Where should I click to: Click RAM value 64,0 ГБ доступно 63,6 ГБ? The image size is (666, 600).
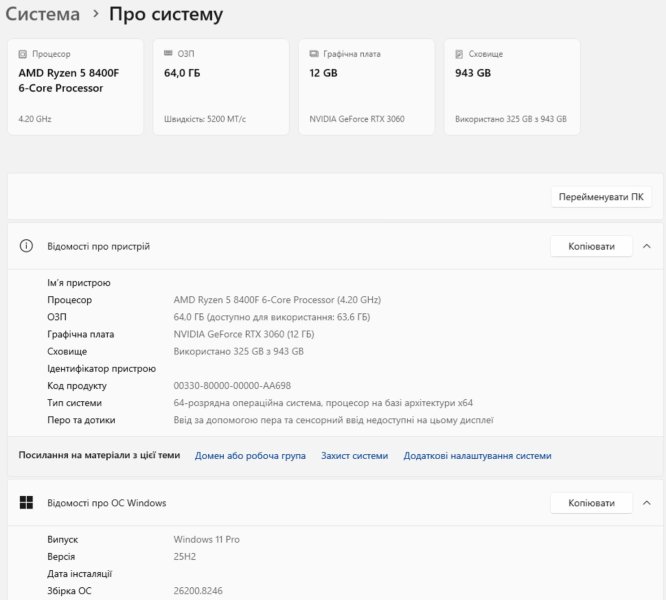272,317
